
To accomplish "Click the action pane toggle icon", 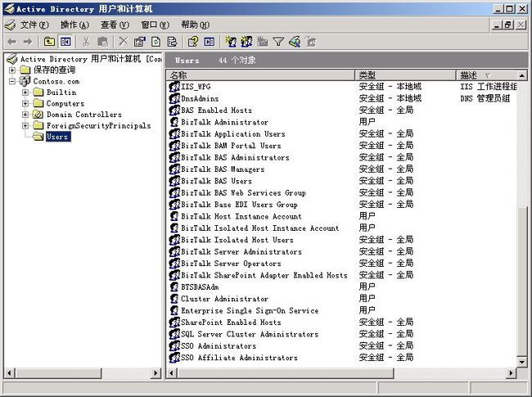I will (210, 42).
